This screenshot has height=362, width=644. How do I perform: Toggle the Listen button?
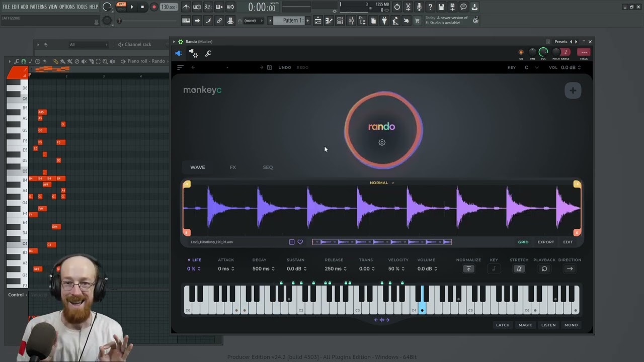548,325
